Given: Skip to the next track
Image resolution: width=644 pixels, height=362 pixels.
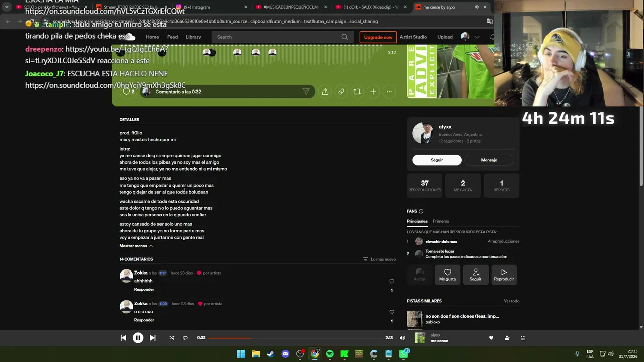Looking at the screenshot, I should click(153, 338).
